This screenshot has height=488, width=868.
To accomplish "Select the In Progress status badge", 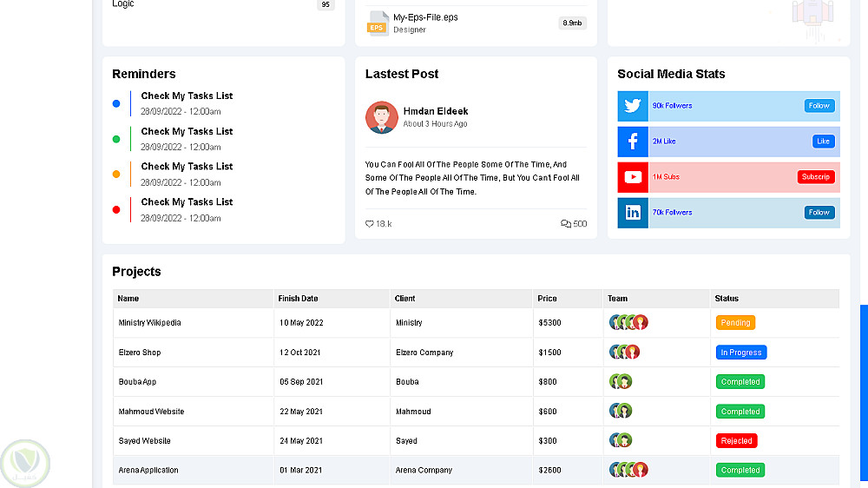I will click(741, 353).
